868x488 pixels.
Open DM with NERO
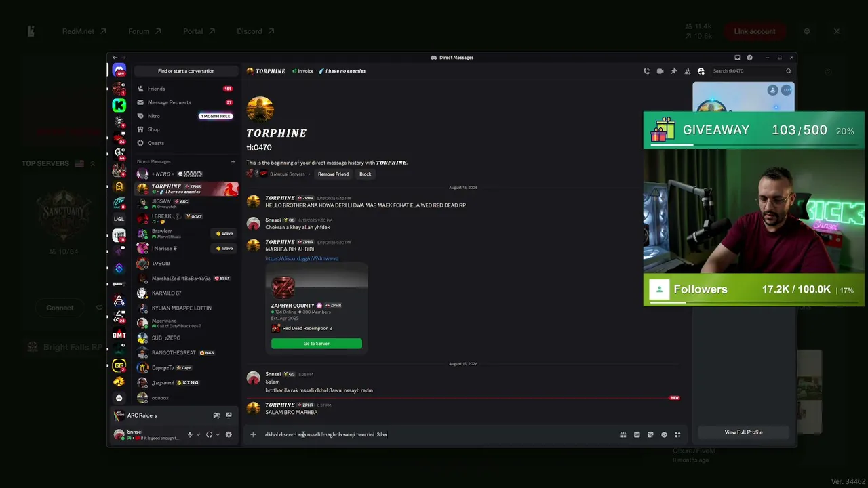pyautogui.click(x=186, y=174)
